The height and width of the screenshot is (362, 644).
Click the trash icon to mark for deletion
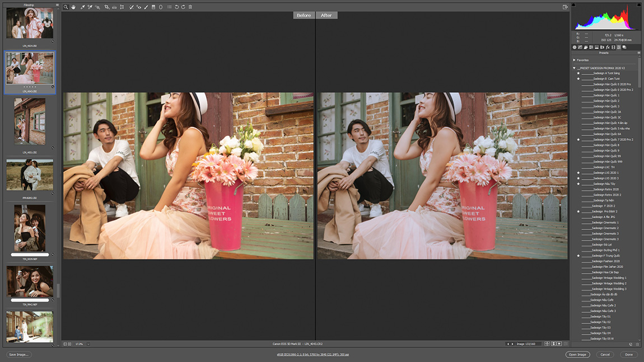tap(190, 7)
